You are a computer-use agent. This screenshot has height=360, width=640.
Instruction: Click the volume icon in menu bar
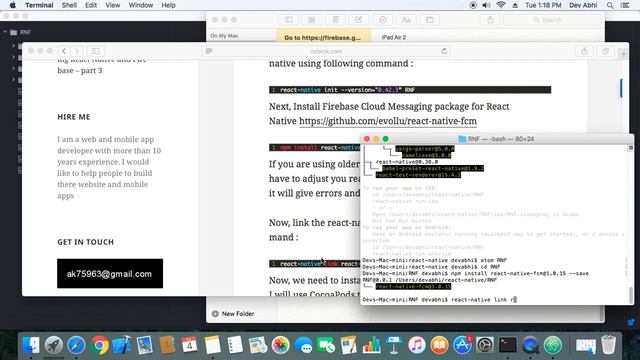coord(486,5)
